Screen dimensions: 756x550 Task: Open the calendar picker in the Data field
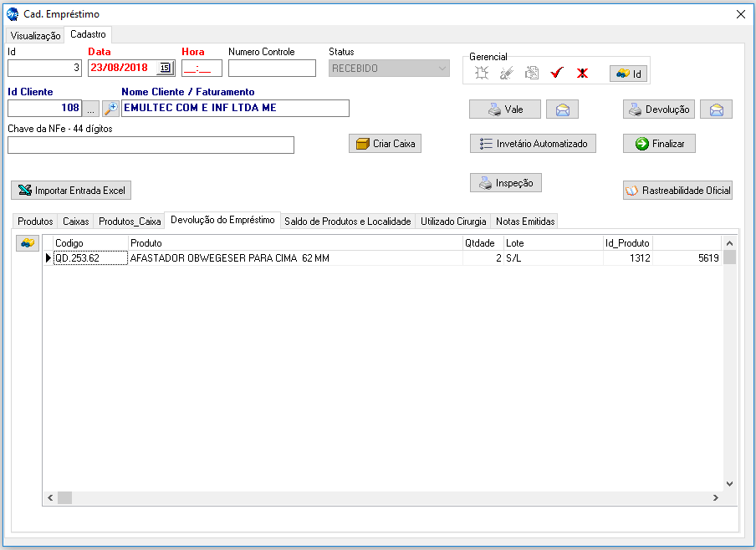[165, 69]
